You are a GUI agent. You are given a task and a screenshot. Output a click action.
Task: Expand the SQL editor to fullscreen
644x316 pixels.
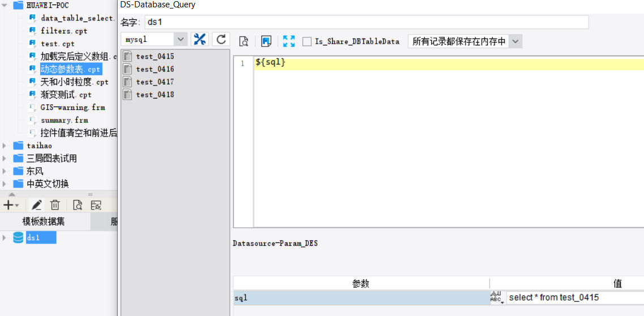[x=289, y=41]
